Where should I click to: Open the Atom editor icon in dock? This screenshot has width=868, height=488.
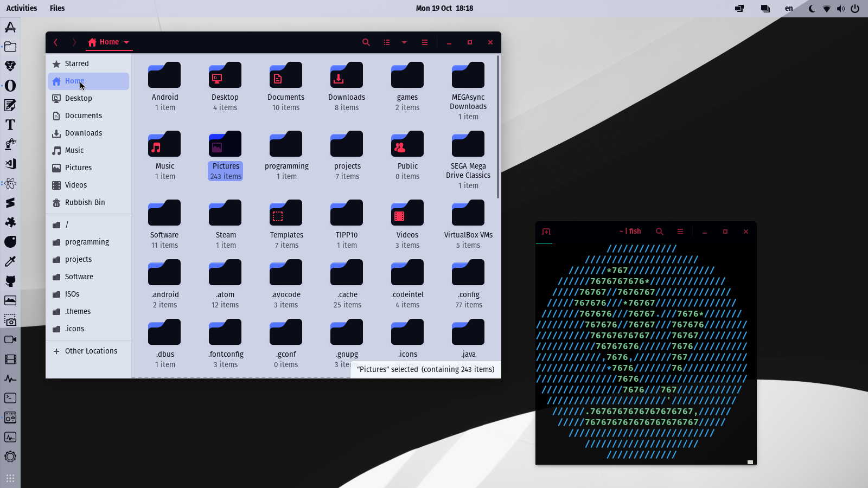click(x=10, y=183)
